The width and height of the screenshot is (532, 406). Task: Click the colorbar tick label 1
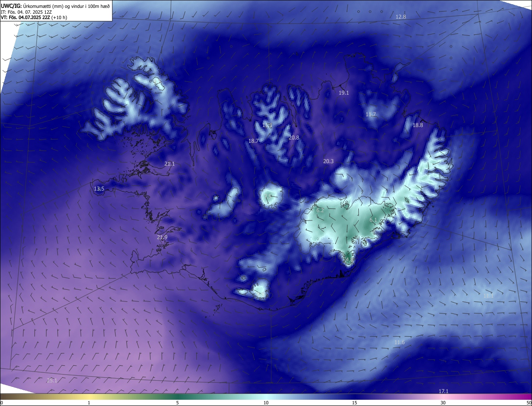point(89,403)
